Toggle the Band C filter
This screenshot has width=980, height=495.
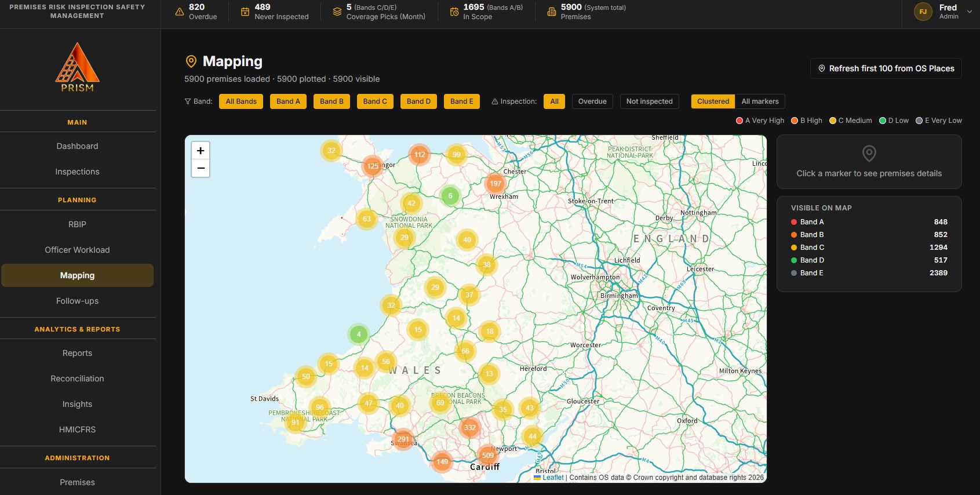375,101
